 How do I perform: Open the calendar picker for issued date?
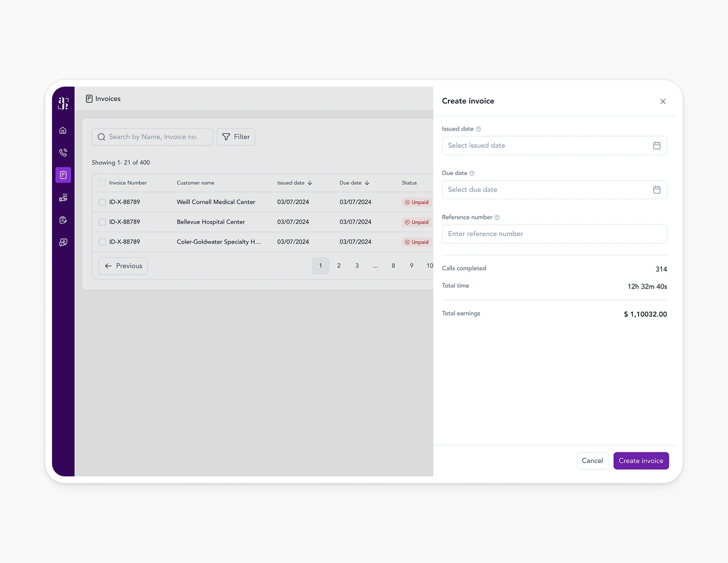click(x=657, y=145)
